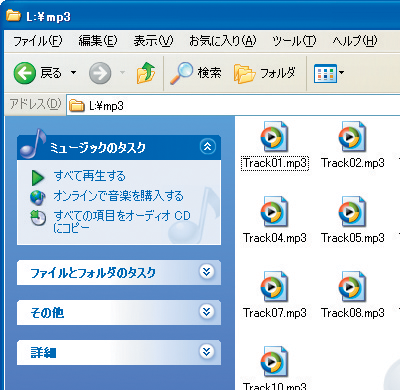Collapse the ミュージックのタスク panel

pos(207,147)
